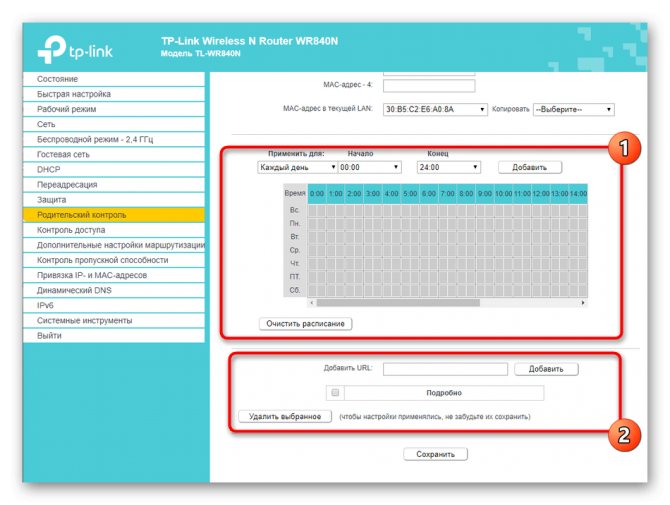Open the Применить для 'Каждый день' dropdown

297,167
